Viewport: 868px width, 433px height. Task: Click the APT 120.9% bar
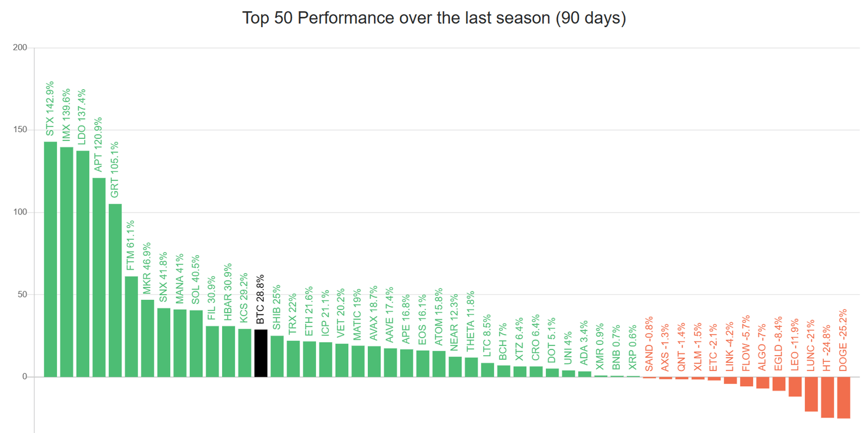(x=99, y=277)
